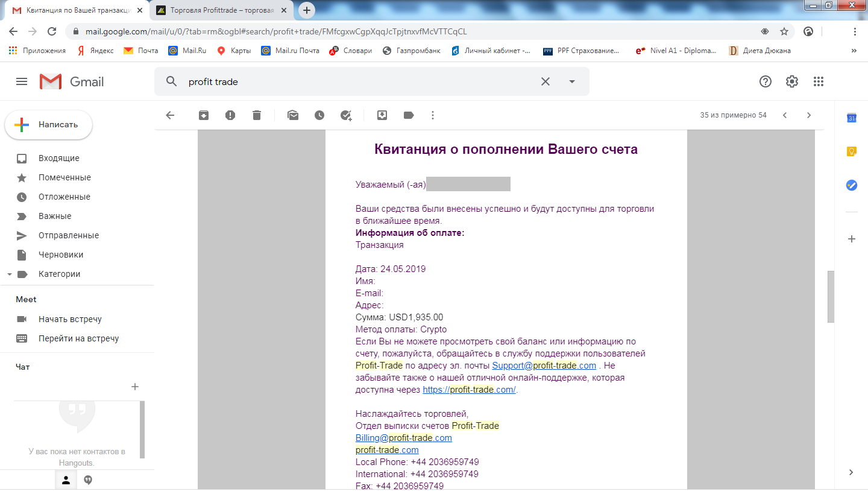Open the https://profit-trade.com/ link
The image size is (868, 491).
coord(469,390)
